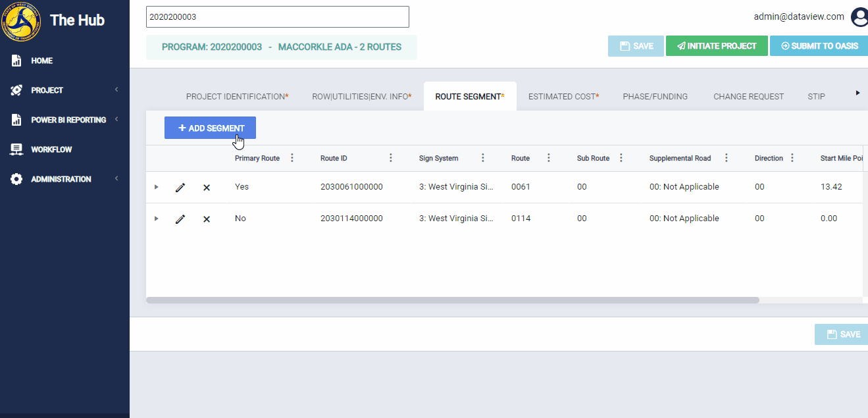Delete the Route 0114 segment

(x=206, y=219)
